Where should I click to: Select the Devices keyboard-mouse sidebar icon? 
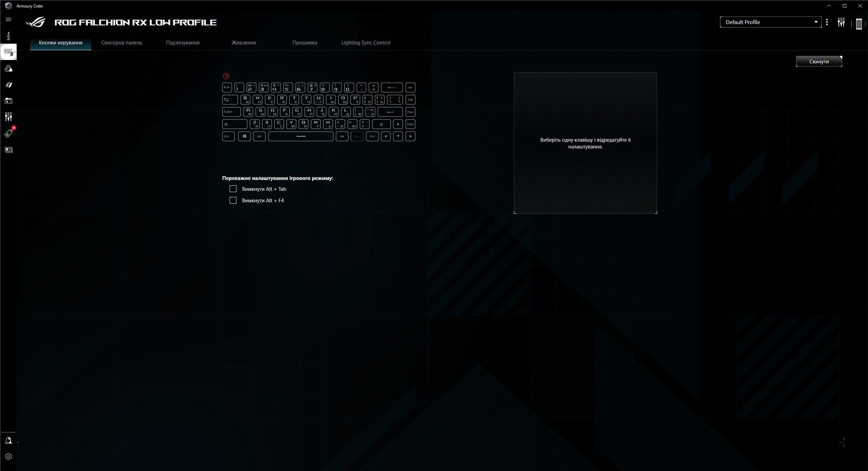tap(8, 52)
